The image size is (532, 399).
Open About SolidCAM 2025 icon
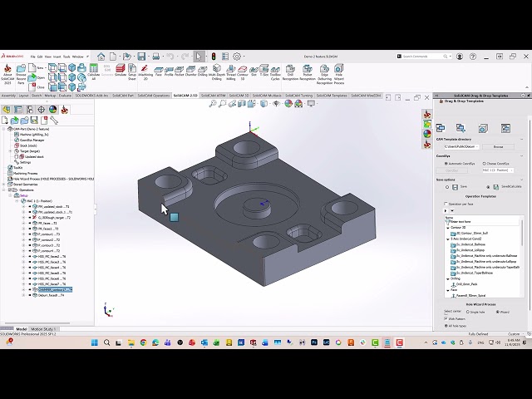click(x=7, y=75)
